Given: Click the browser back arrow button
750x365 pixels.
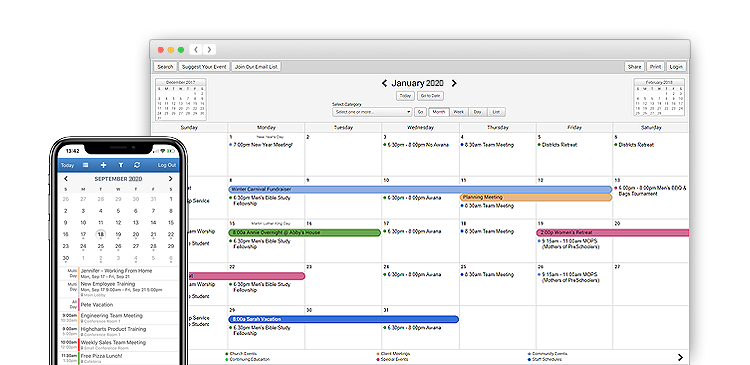Looking at the screenshot, I should [196, 50].
